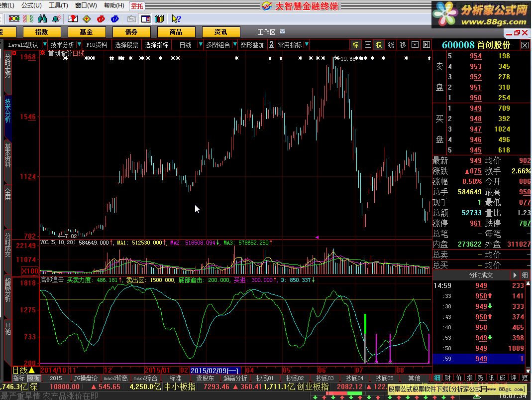Click the F10资料 button
The image size is (532, 400).
pyautogui.click(x=97, y=44)
